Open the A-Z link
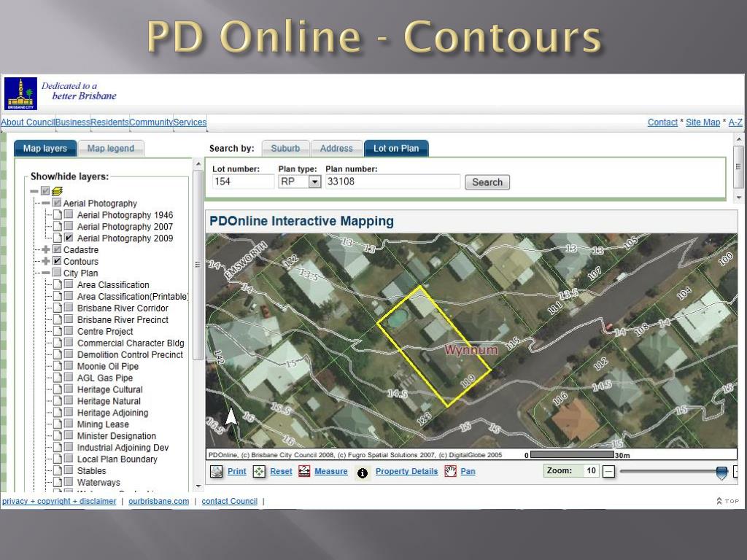 (735, 122)
